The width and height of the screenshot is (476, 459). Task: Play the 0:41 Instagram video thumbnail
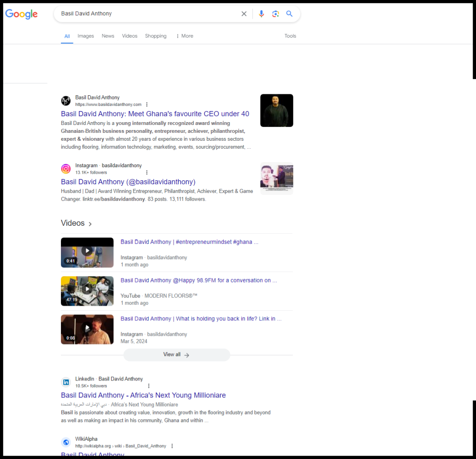click(87, 252)
